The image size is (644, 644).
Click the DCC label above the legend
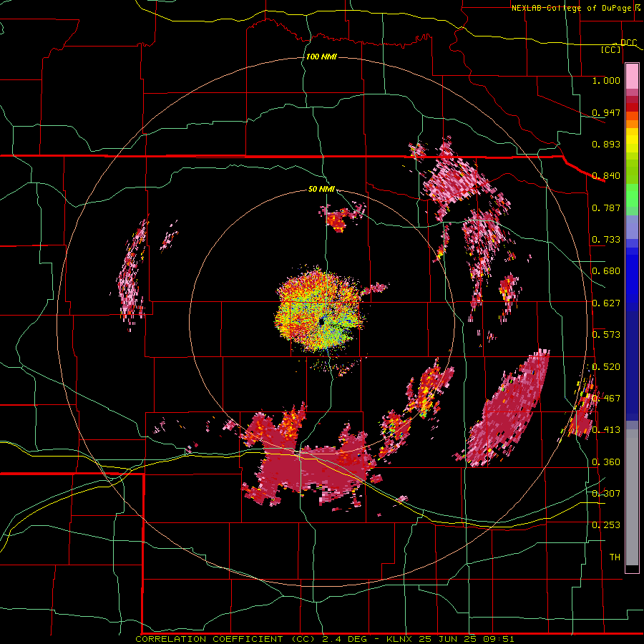pyautogui.click(x=628, y=42)
